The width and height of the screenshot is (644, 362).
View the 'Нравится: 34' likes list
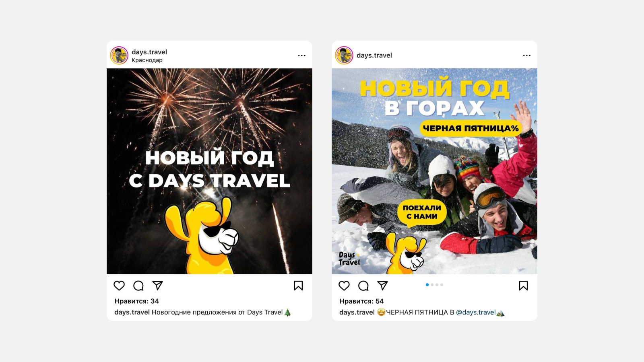[137, 301]
